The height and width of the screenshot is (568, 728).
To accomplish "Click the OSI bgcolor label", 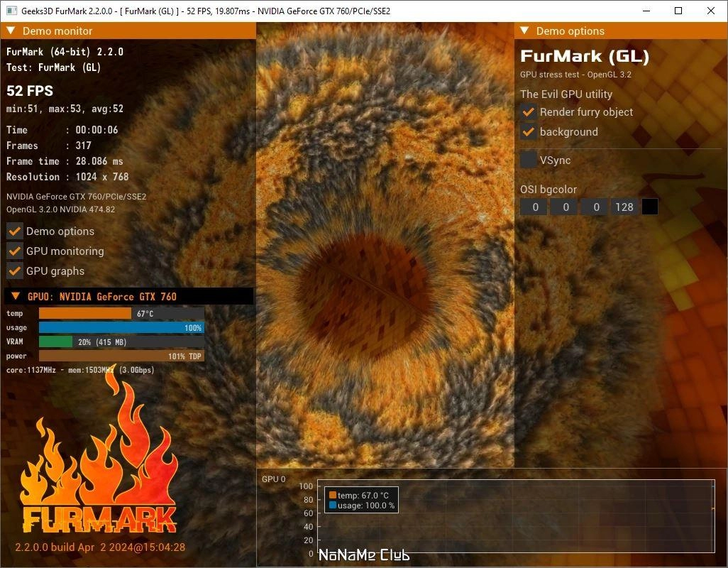I will 548,189.
